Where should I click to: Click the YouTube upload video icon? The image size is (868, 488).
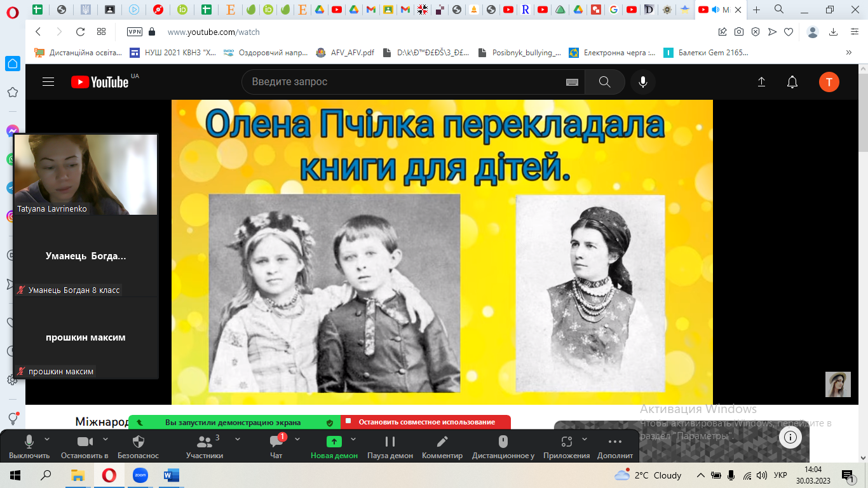(x=761, y=82)
